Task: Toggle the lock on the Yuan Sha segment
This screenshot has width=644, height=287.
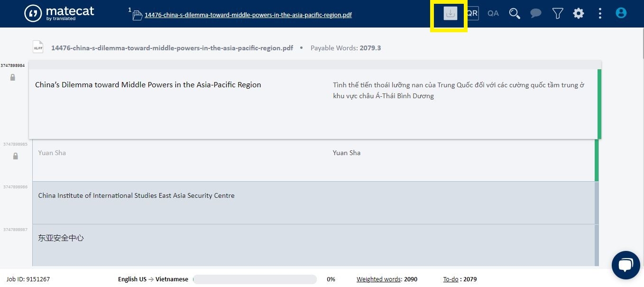Action: pos(16,156)
